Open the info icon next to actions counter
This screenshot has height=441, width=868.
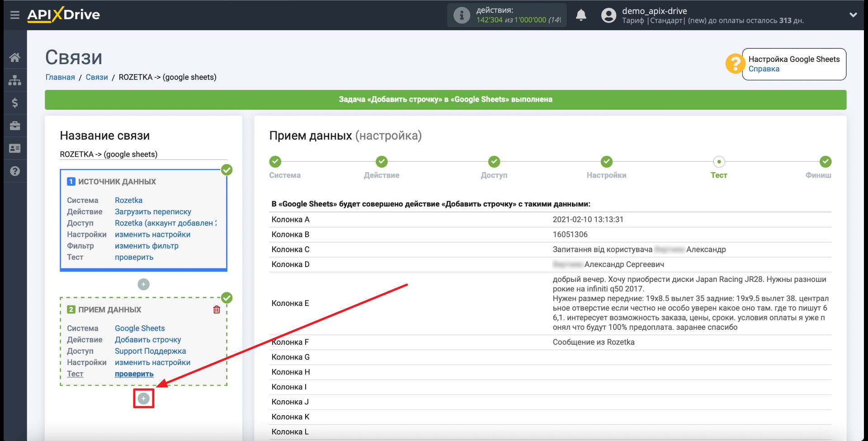462,15
